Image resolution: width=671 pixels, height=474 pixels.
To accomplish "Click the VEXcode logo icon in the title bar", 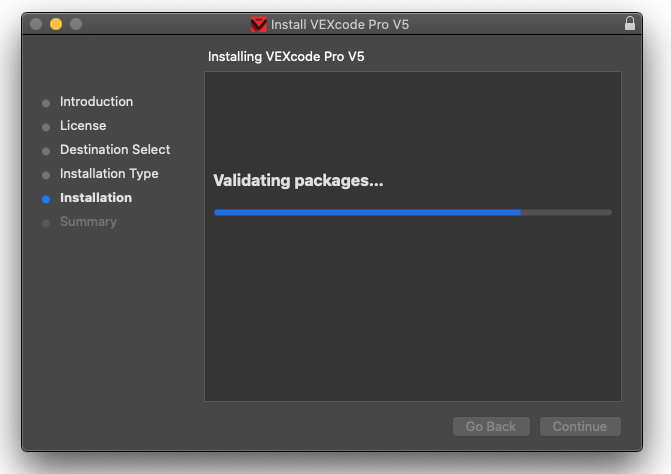I will click(x=259, y=24).
